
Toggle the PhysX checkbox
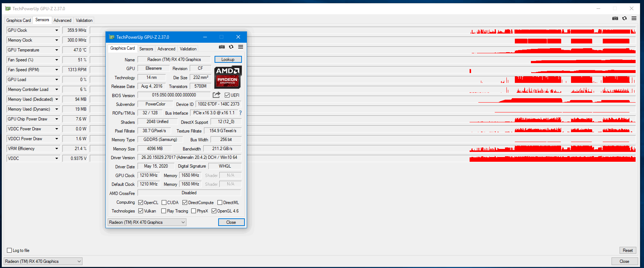tap(193, 211)
